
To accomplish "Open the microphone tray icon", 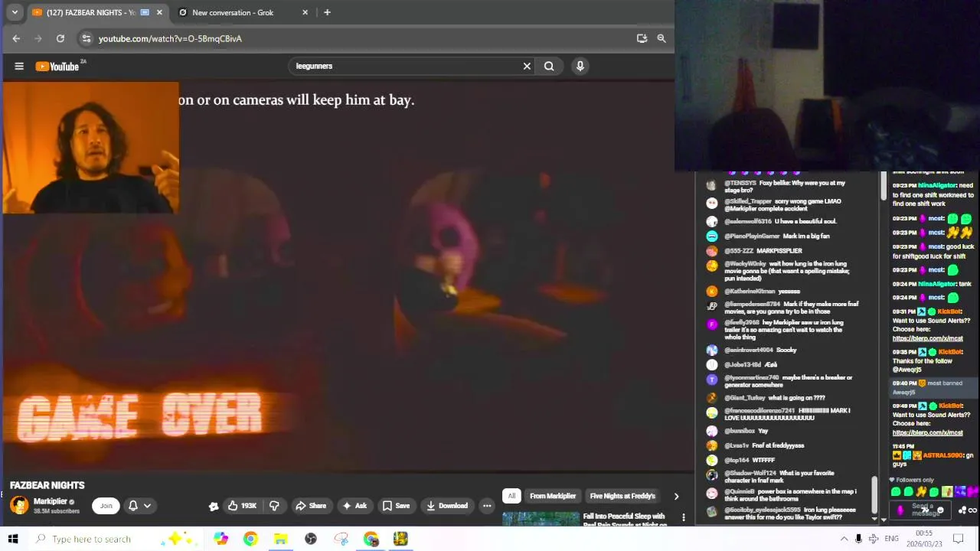I will pyautogui.click(x=859, y=539).
